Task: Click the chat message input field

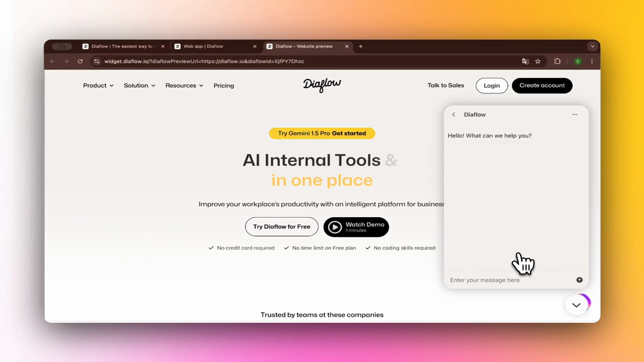Action: [x=511, y=280]
